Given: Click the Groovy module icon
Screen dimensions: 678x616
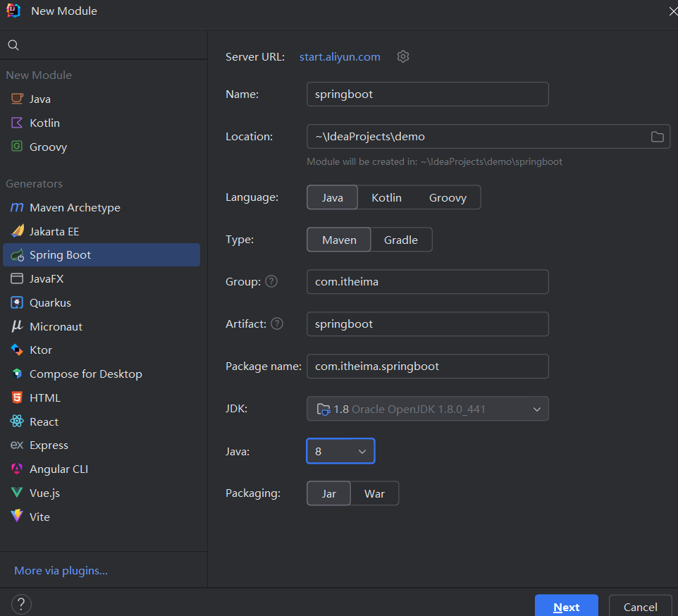Looking at the screenshot, I should [x=17, y=147].
